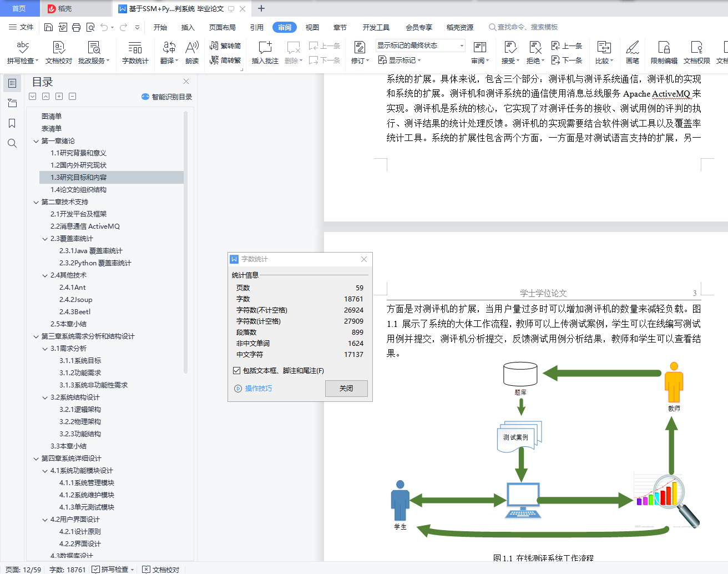Open 限制编辑 restrict editing
728x574 pixels.
click(664, 53)
